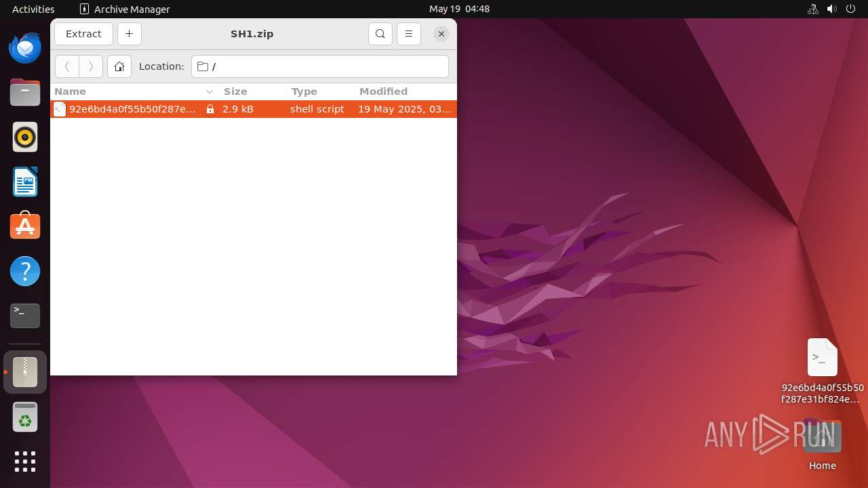
Task: Launch Terminal from dock
Action: (x=25, y=316)
